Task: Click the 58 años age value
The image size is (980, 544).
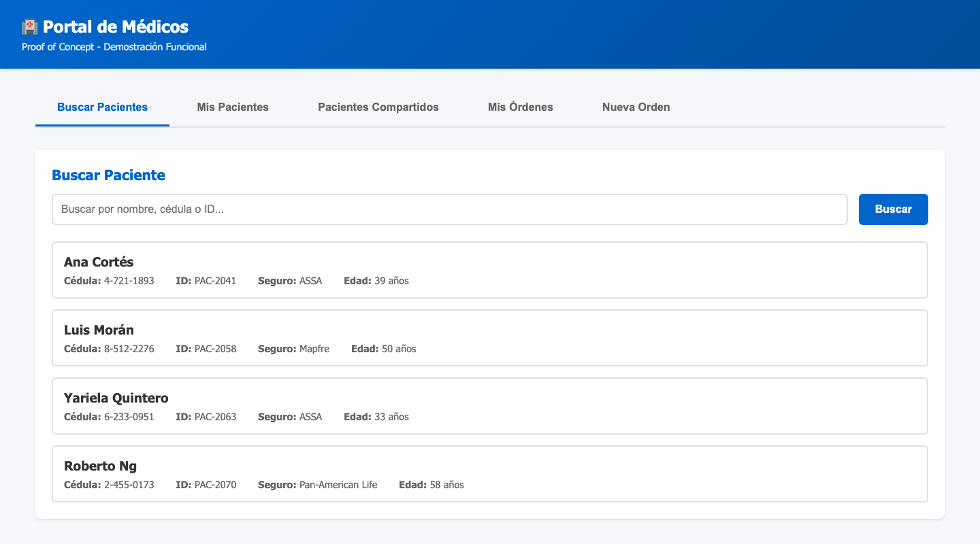Action: (x=447, y=485)
